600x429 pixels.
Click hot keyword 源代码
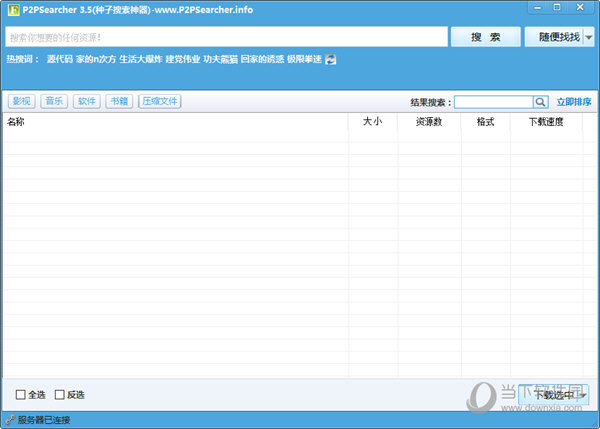click(59, 59)
